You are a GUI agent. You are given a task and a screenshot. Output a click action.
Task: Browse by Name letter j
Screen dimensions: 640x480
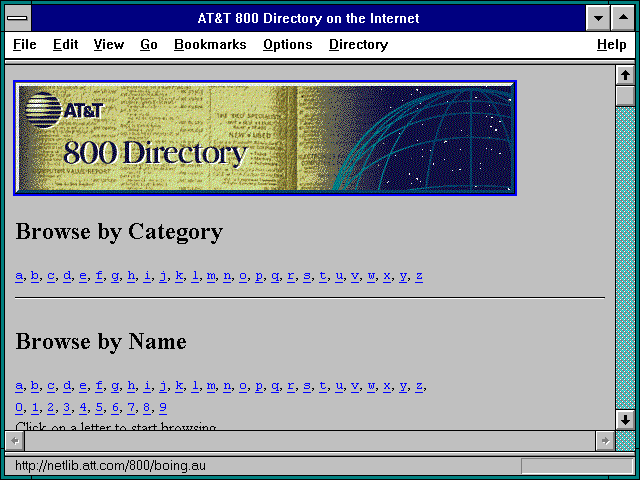pos(163,386)
